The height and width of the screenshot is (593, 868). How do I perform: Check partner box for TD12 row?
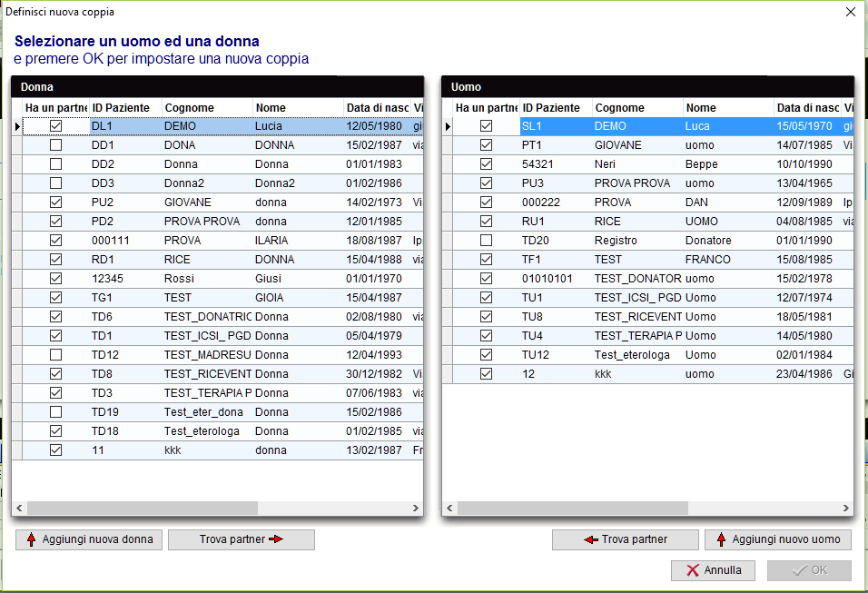point(55,354)
